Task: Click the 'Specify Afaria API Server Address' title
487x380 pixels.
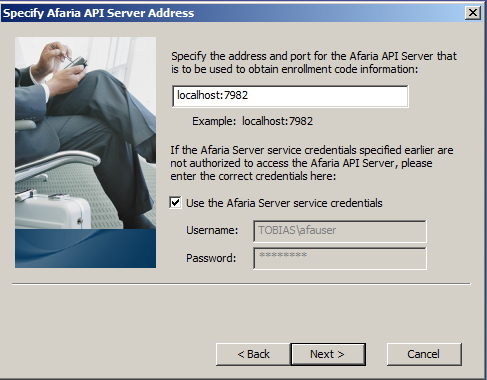Action: (x=99, y=13)
